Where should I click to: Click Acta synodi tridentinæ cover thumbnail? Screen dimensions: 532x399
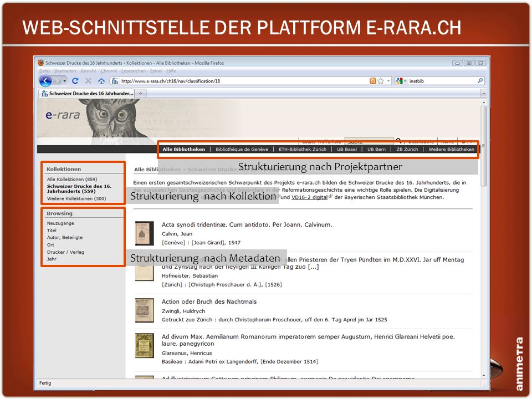(x=145, y=233)
